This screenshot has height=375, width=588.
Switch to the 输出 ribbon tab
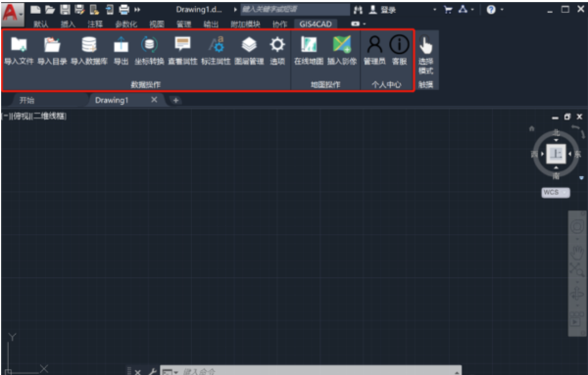pos(211,24)
